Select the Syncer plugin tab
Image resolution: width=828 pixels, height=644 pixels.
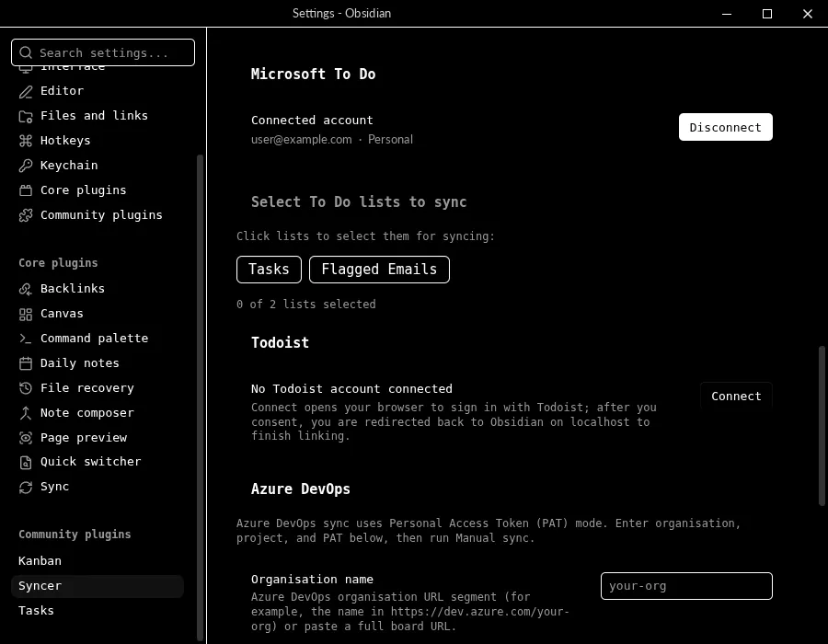[98, 586]
